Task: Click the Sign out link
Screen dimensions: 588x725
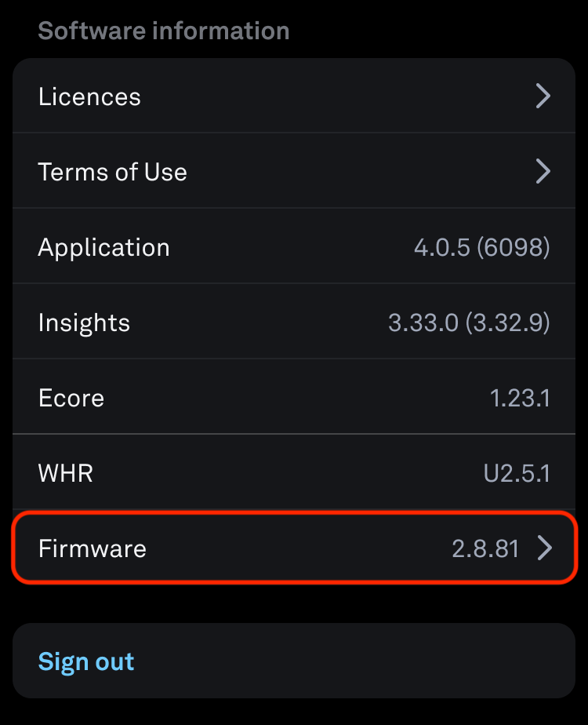Action: [86, 661]
